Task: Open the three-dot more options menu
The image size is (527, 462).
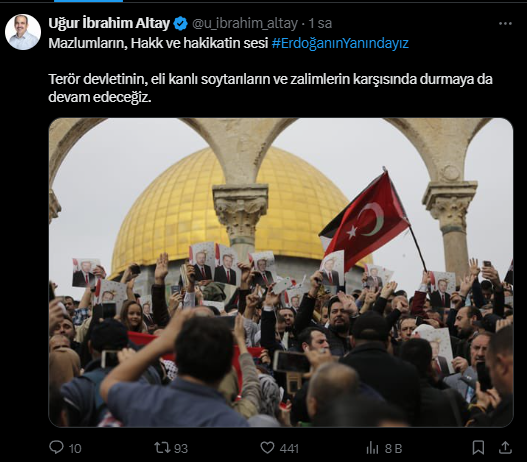Action: pyautogui.click(x=505, y=24)
